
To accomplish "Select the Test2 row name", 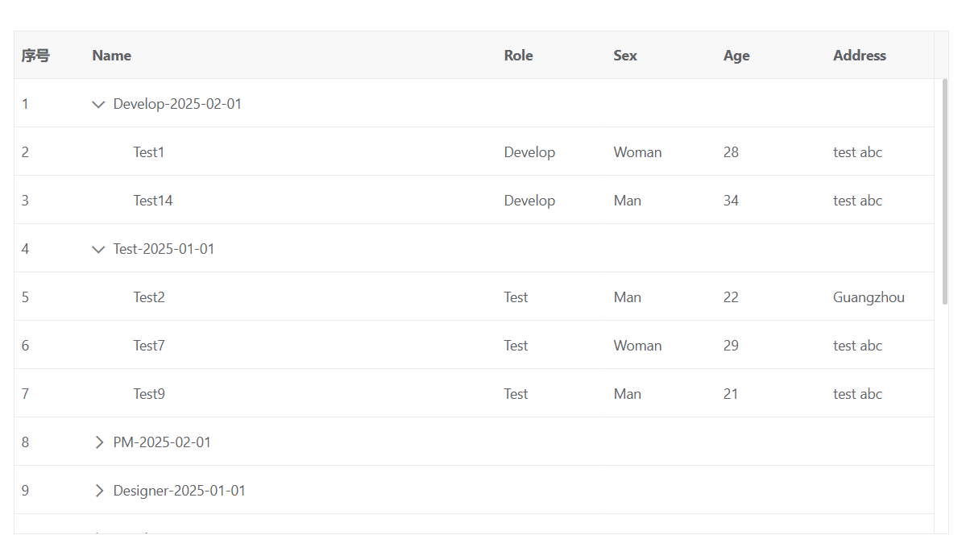I will click(149, 297).
